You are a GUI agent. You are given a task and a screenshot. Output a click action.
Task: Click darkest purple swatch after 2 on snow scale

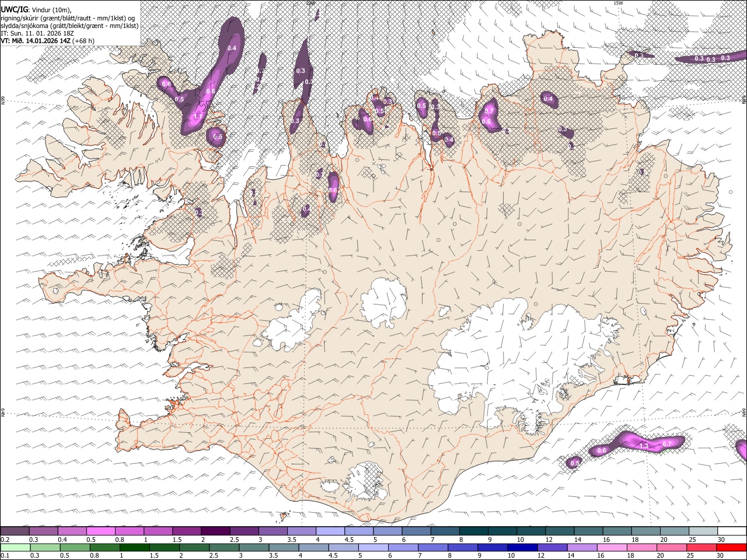215,531
